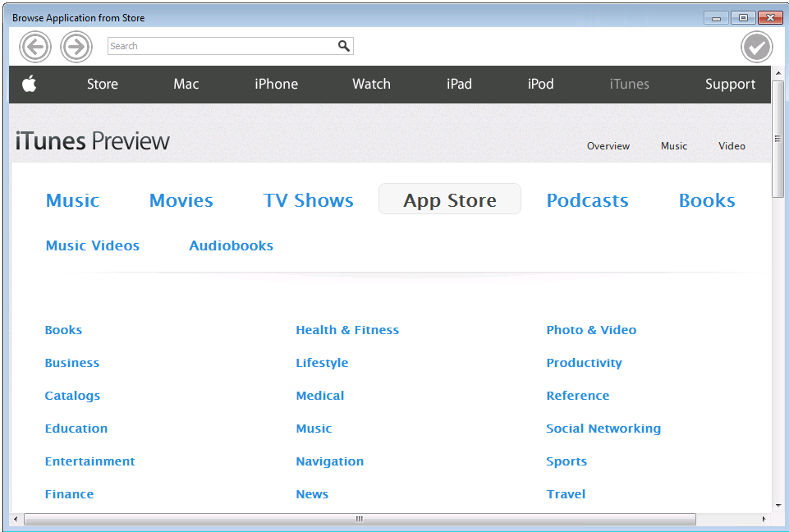Click the Travel category link
Viewport: 789px width, 532px height.
click(566, 493)
